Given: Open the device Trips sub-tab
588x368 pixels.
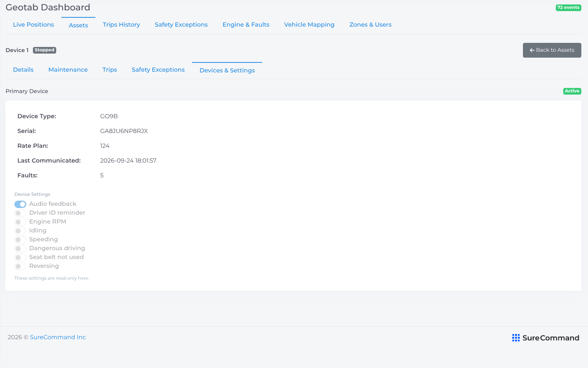Looking at the screenshot, I should [109, 70].
